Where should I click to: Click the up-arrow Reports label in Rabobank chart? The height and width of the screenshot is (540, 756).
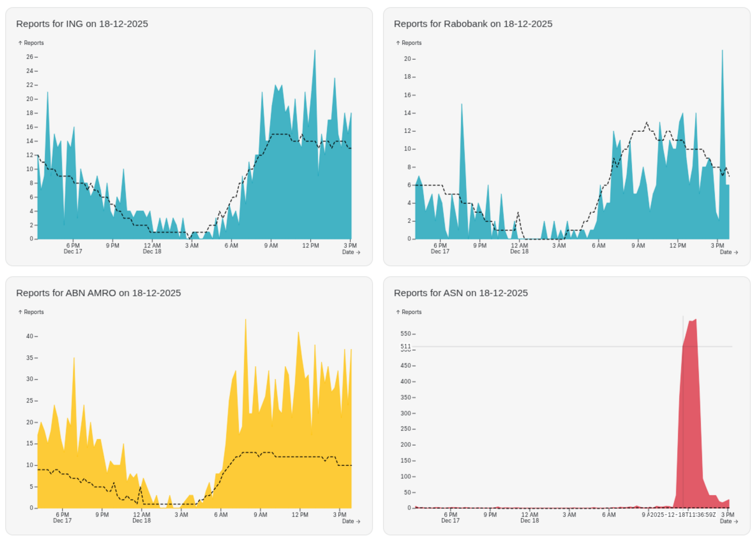[409, 43]
